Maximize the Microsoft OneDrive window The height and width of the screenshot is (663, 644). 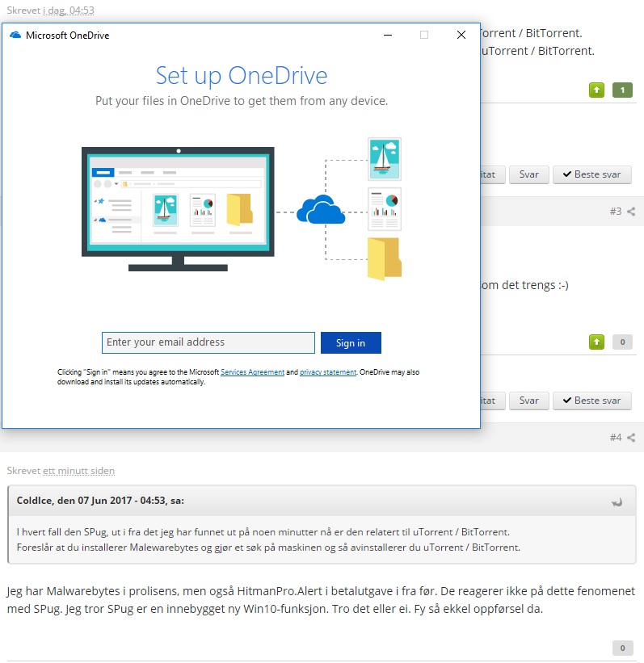pos(424,35)
